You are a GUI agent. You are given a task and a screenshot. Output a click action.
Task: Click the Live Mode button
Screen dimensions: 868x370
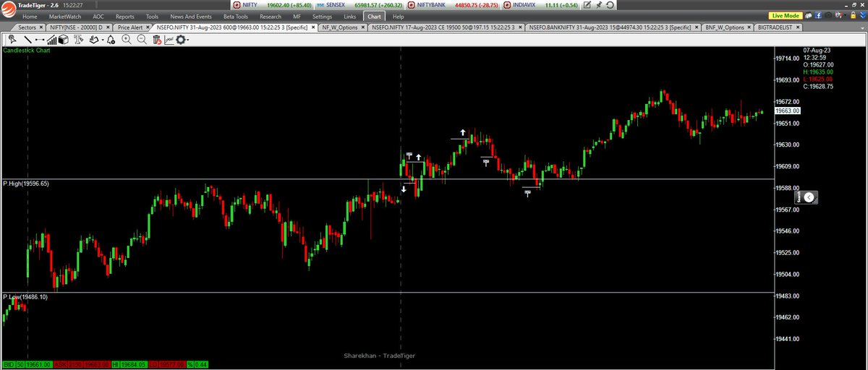coord(786,16)
